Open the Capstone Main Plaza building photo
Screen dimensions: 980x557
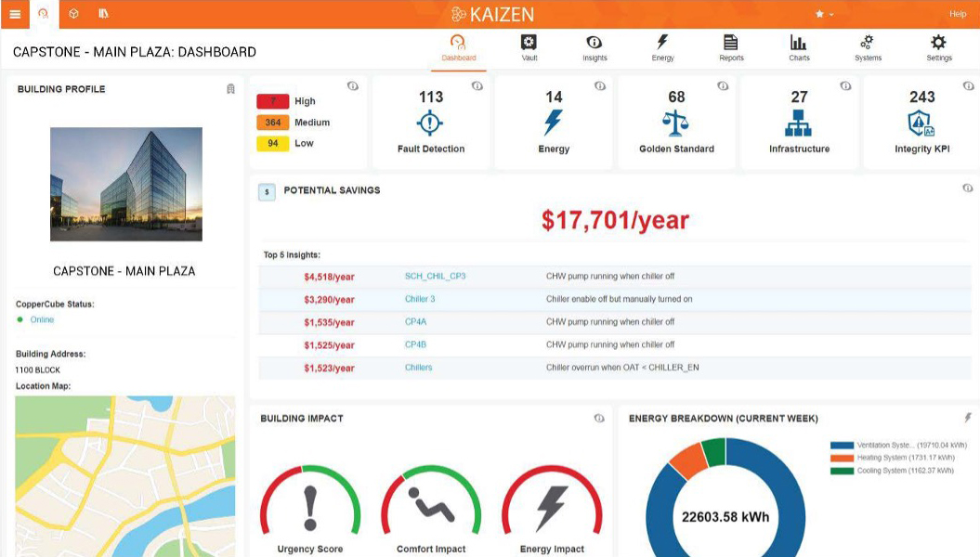point(126,184)
